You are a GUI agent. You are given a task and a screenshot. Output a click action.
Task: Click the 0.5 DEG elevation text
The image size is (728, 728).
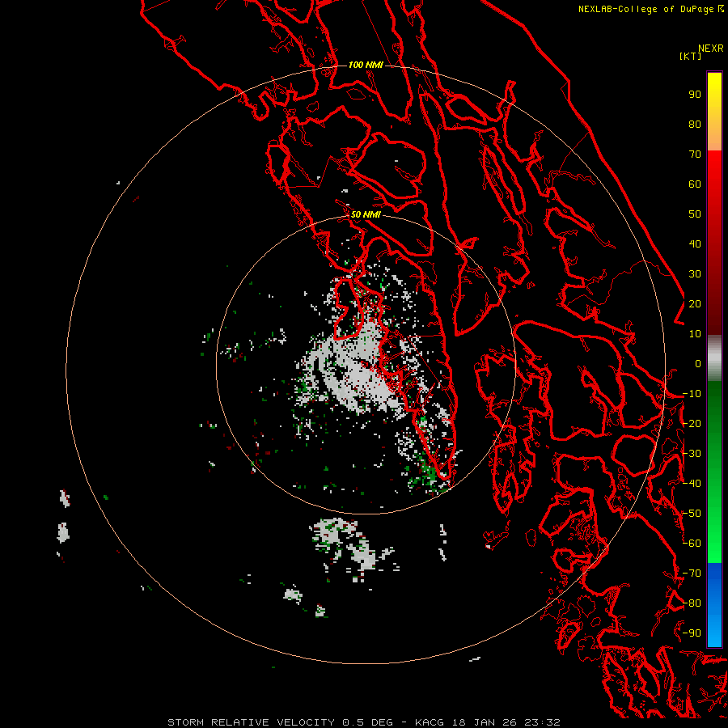tap(367, 722)
